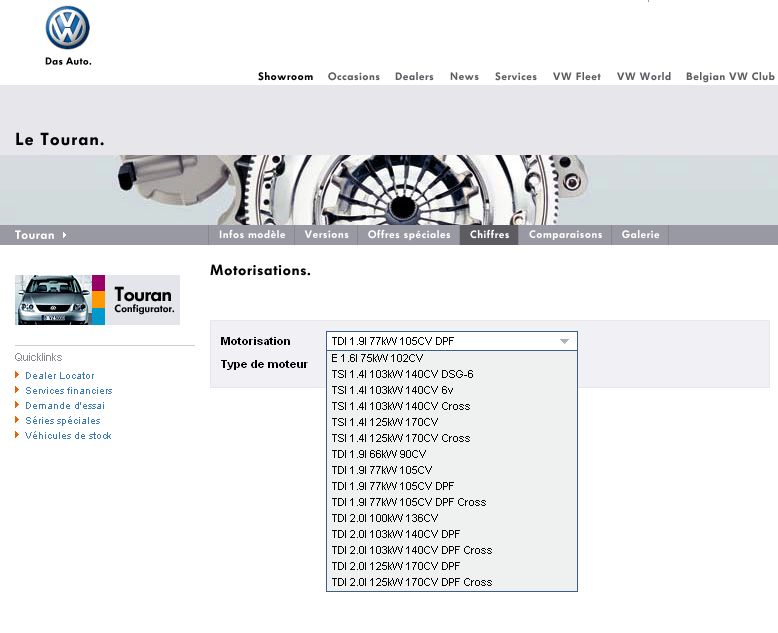Select TDI 2.0l 103kW 140CV DPF Cross

452,550
